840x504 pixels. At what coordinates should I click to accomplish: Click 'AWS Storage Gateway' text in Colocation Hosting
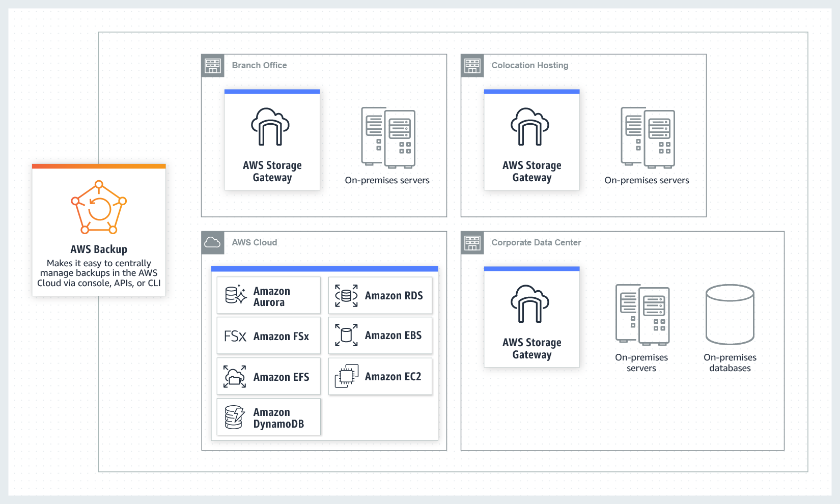[x=532, y=172]
